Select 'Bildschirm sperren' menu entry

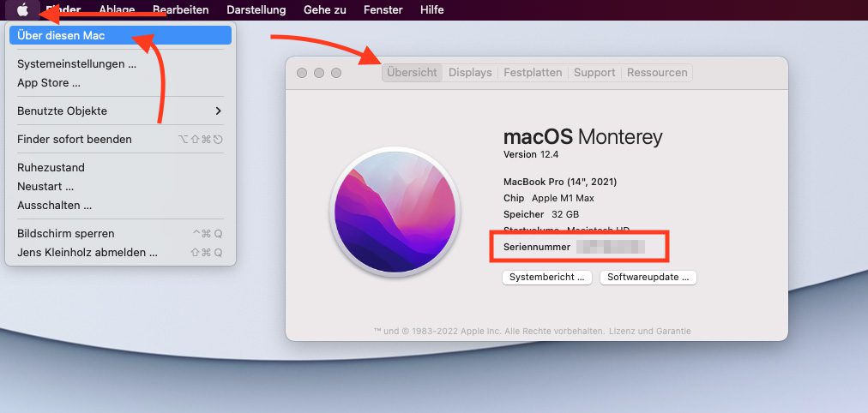click(120, 233)
